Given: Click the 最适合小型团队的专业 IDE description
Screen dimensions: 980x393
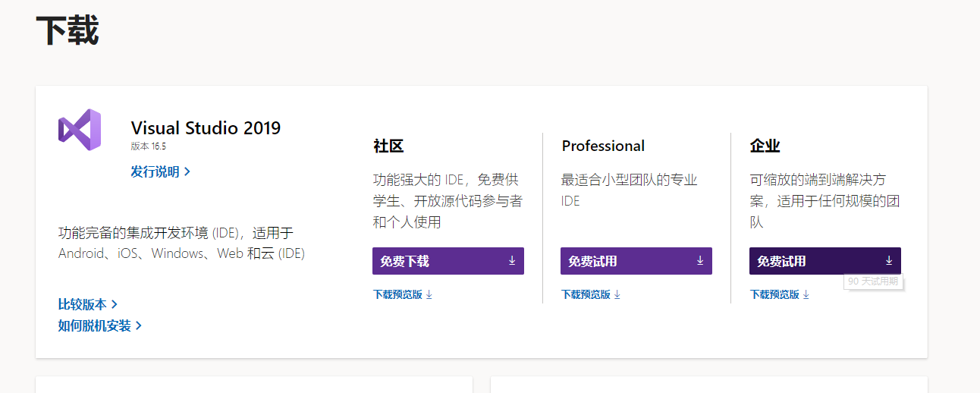Looking at the screenshot, I should click(x=630, y=190).
